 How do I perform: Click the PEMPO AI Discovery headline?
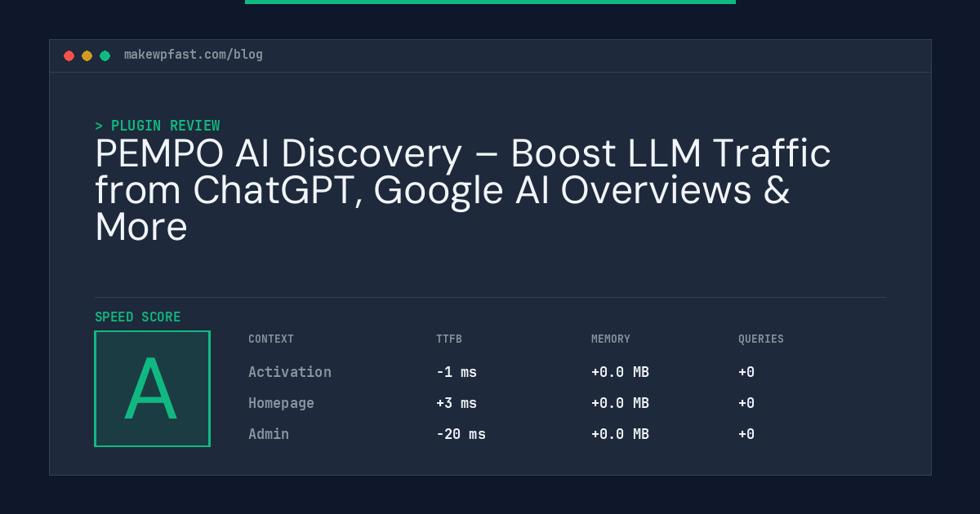click(463, 190)
